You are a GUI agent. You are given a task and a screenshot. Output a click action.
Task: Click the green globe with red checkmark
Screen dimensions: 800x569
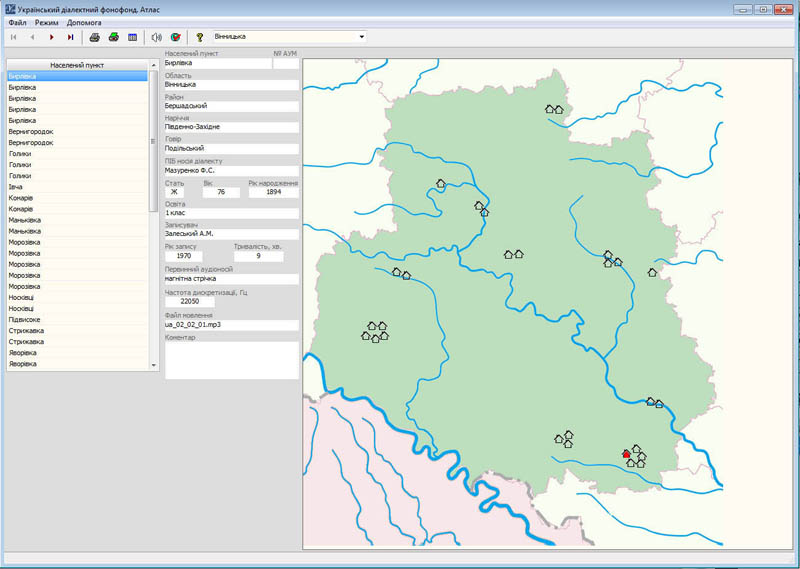(x=176, y=37)
